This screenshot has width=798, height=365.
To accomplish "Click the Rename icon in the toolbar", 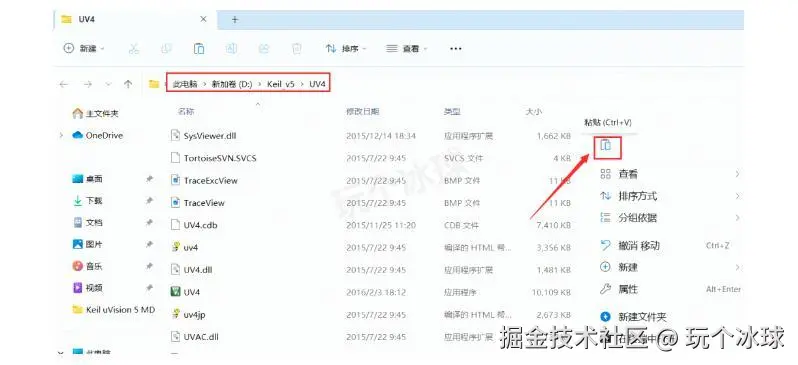I will pos(231,48).
